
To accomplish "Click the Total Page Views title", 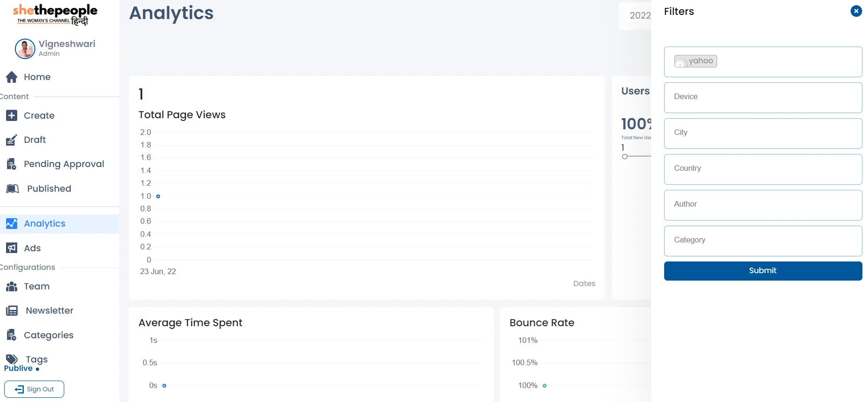I will pyautogui.click(x=182, y=114).
